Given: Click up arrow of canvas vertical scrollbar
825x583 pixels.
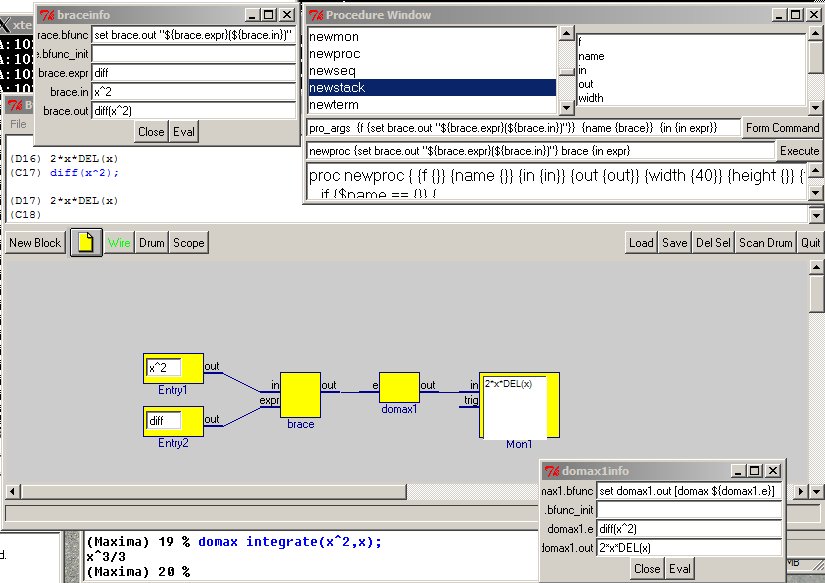Looking at the screenshot, I should 817,267.
